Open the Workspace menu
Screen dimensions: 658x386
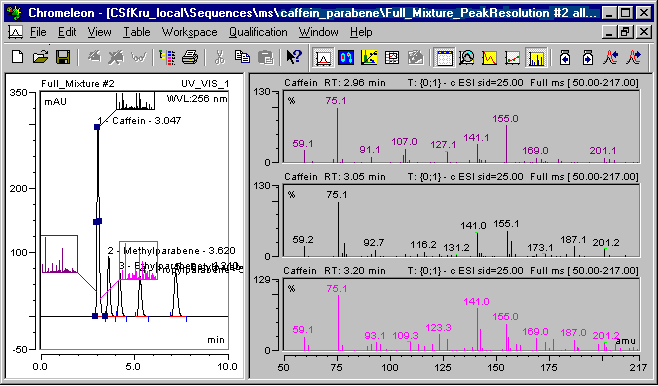[x=189, y=32]
